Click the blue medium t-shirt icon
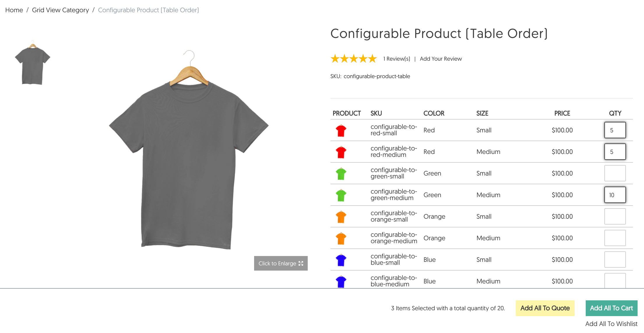 pos(341,281)
